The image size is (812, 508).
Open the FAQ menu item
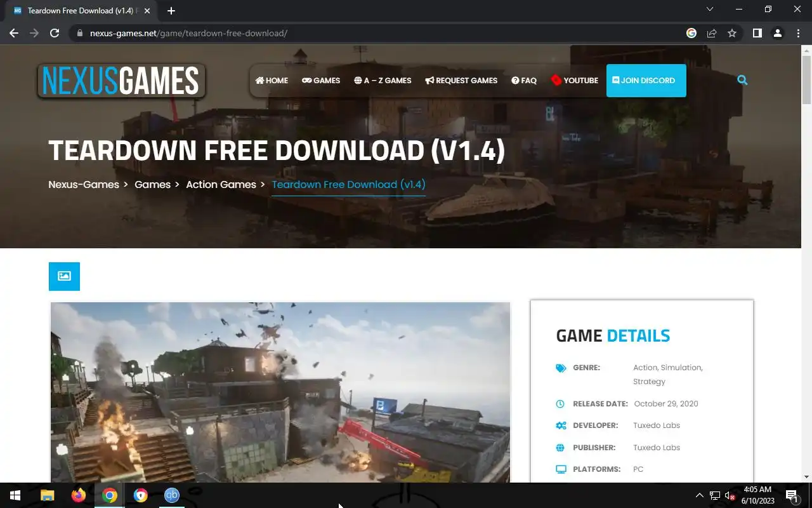(524, 81)
